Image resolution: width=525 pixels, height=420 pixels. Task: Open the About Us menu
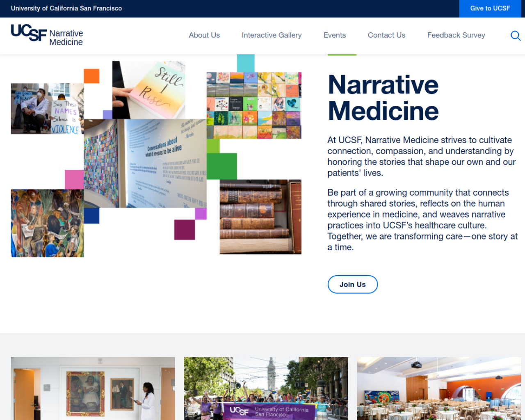204,35
